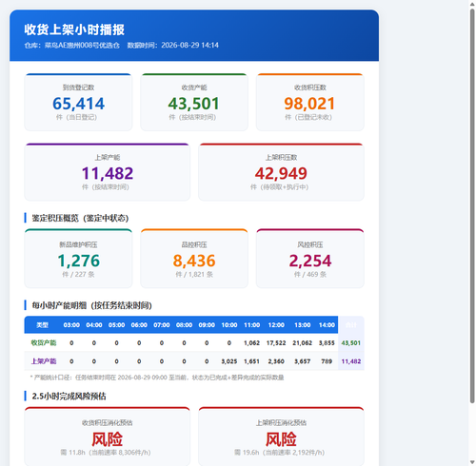Click 风险 in the 上架积压消化预估 card
Image resolution: width=476 pixels, height=466 pixels.
coord(281,439)
